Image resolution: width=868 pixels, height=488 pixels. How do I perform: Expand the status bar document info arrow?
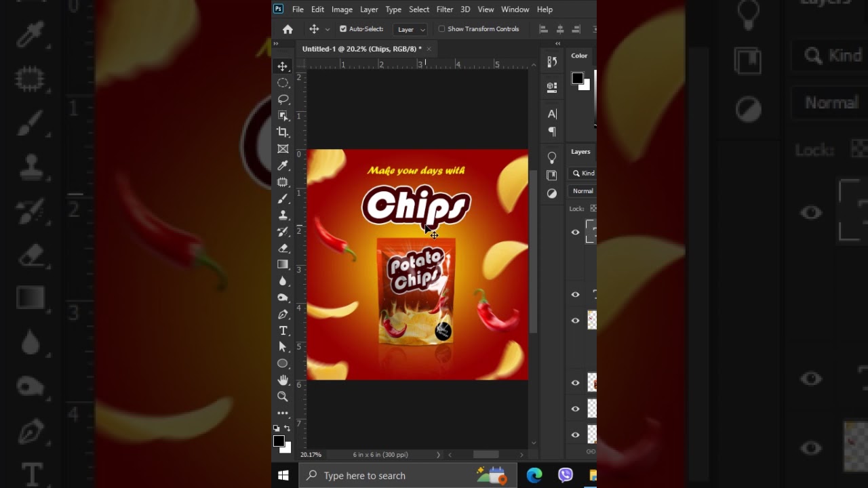(438, 455)
